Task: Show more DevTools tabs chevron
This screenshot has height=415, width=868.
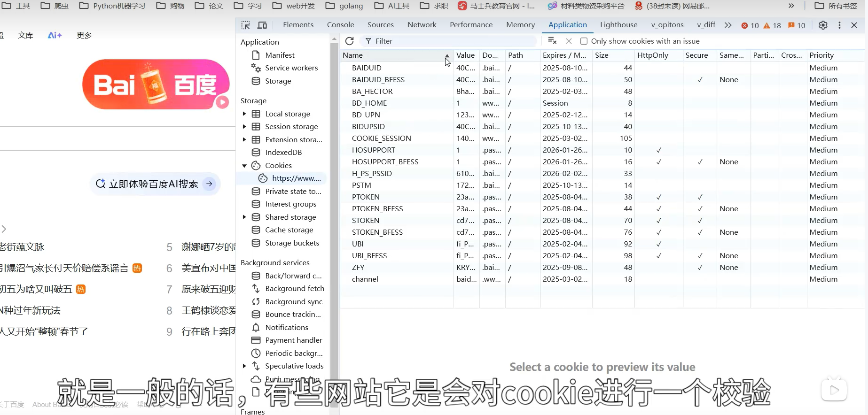Action: tap(728, 25)
